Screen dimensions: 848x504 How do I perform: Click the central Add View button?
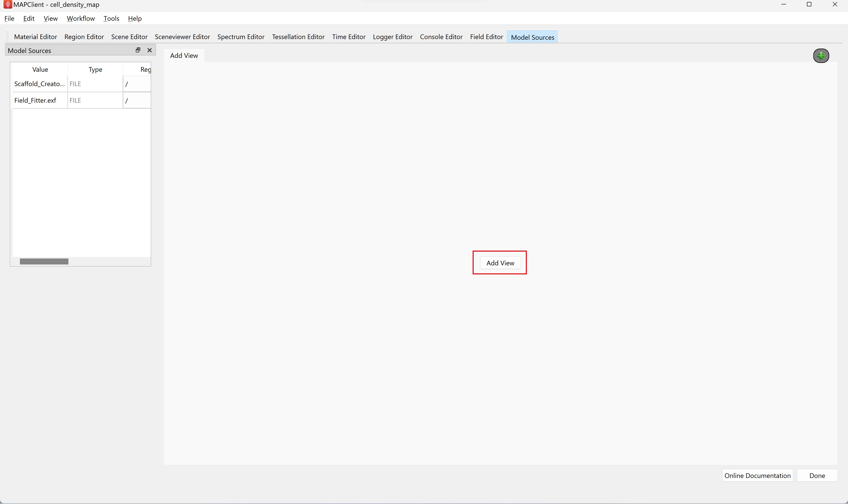tap(500, 263)
